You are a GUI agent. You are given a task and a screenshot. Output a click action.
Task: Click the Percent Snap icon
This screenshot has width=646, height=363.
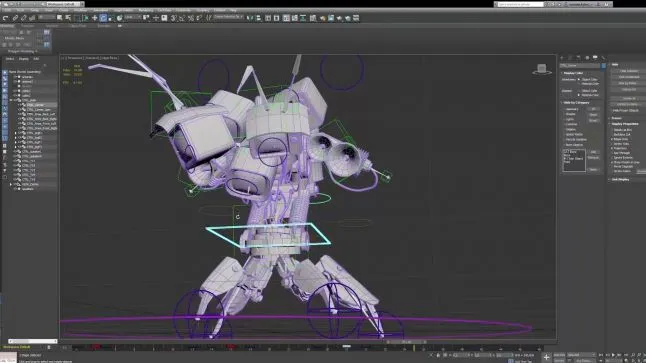pos(191,18)
